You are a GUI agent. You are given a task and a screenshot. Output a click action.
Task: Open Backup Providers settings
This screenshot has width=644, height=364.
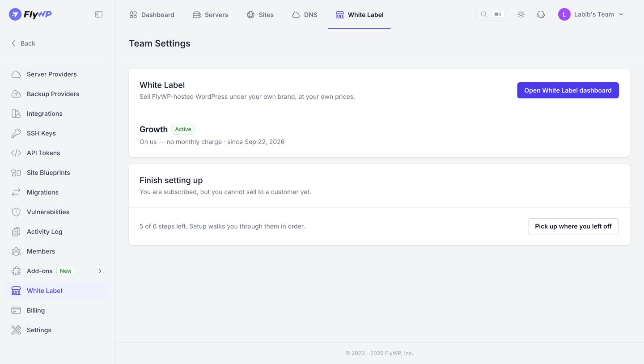click(57, 94)
